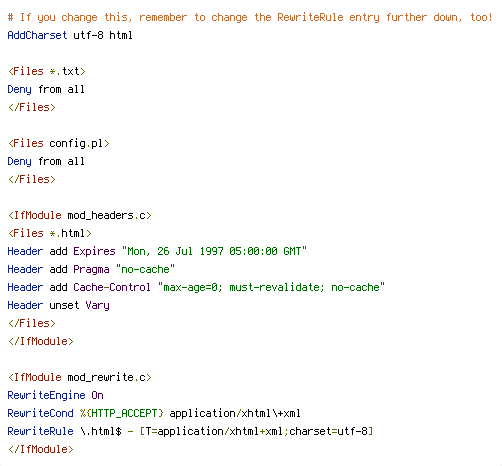Click the IfModule mod_rewrite.c opening tag
Viewport: 502px width, 466px height.
pyautogui.click(x=80, y=377)
